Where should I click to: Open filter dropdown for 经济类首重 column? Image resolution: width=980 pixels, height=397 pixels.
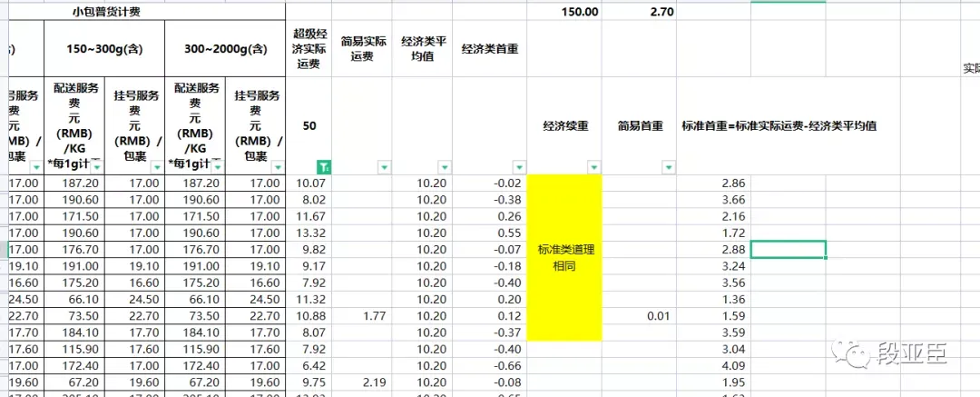519,167
